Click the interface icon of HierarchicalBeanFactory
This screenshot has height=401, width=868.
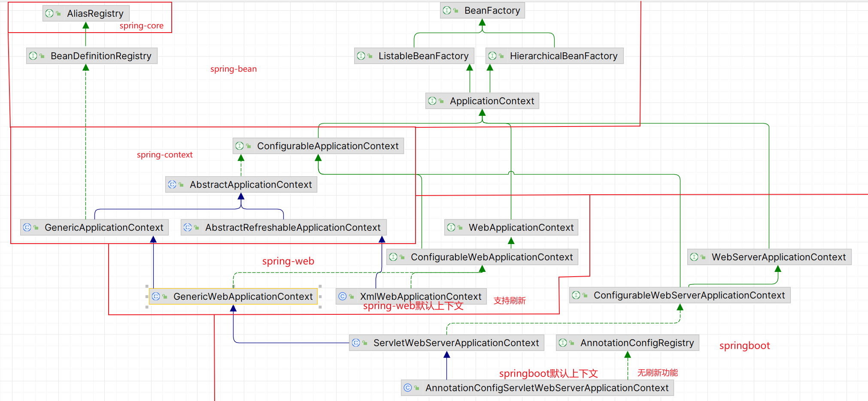492,56
